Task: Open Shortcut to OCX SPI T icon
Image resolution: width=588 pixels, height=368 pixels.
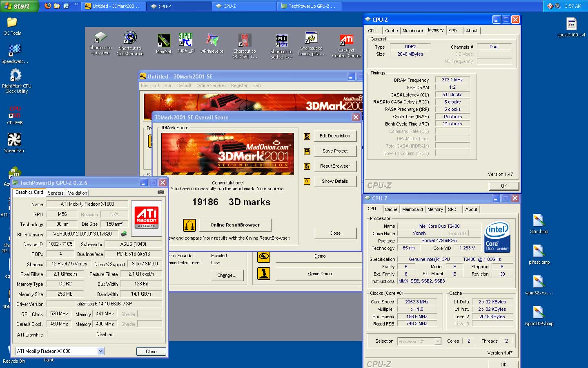Action: (245, 40)
